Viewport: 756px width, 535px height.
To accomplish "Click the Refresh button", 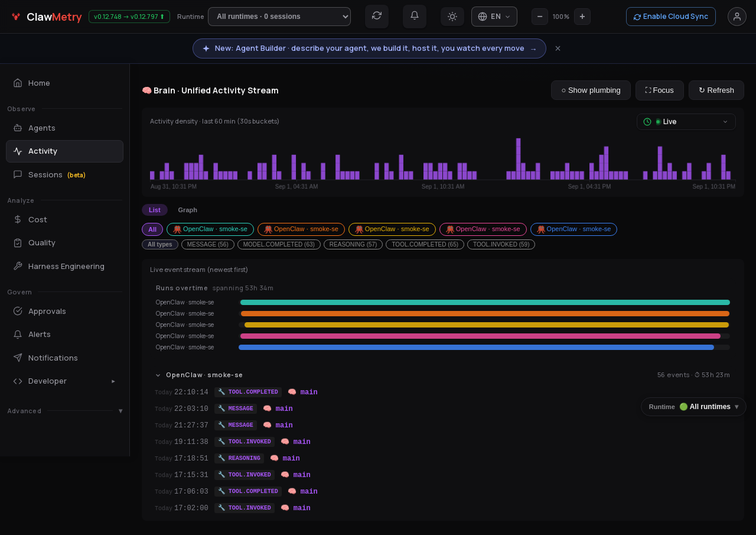I will click(716, 90).
